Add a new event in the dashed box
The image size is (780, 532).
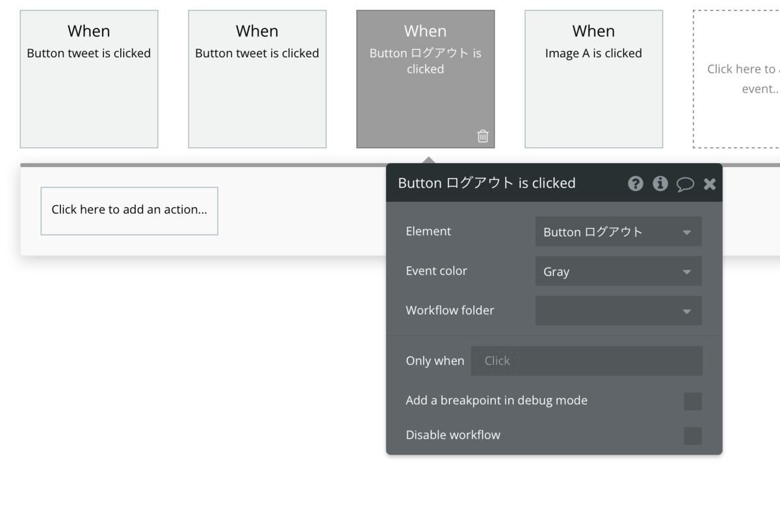tap(737, 79)
